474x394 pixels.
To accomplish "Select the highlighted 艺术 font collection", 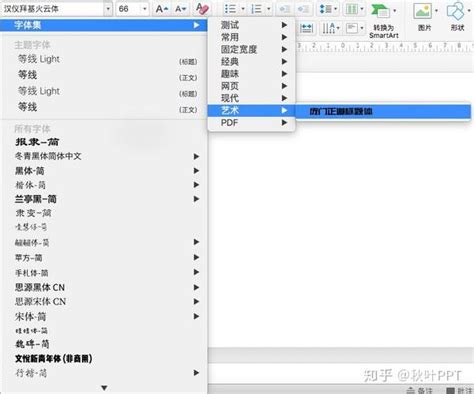I will pyautogui.click(x=251, y=110).
